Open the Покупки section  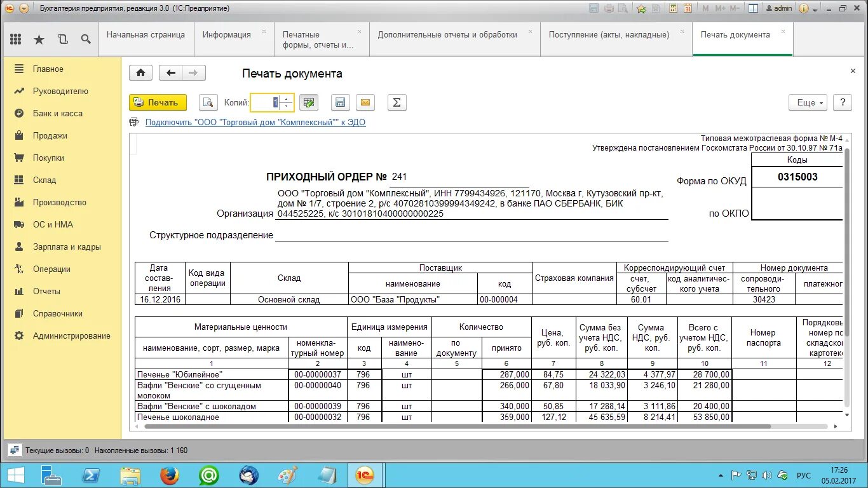pos(61,158)
